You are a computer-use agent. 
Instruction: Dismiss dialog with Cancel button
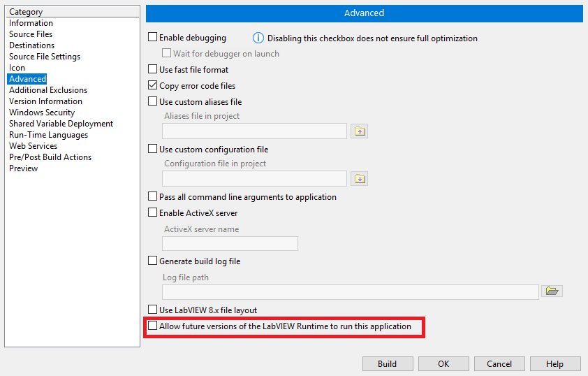[x=499, y=364]
